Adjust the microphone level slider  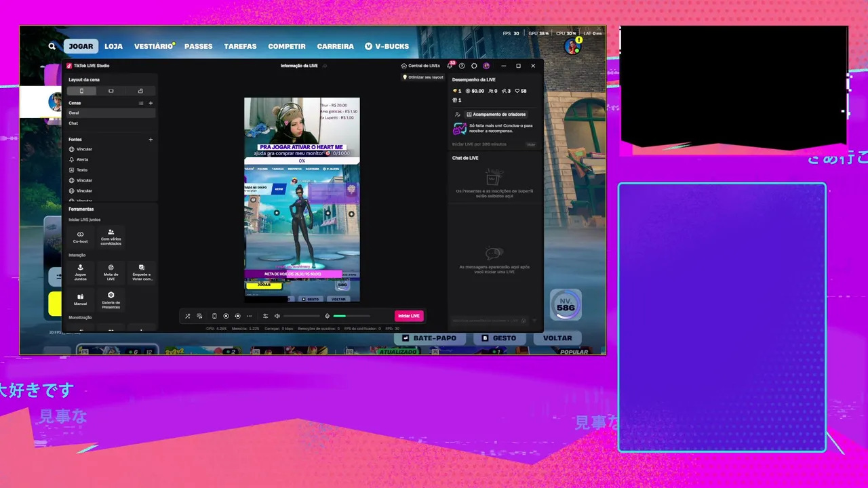click(x=351, y=316)
